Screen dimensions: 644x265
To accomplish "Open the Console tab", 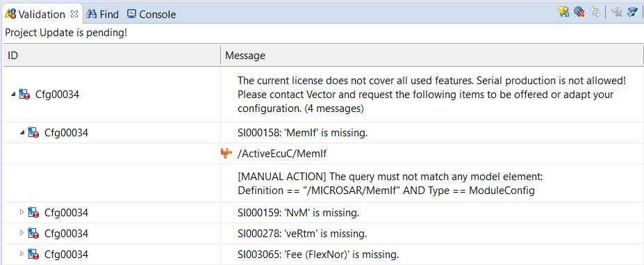I will pos(151,15).
